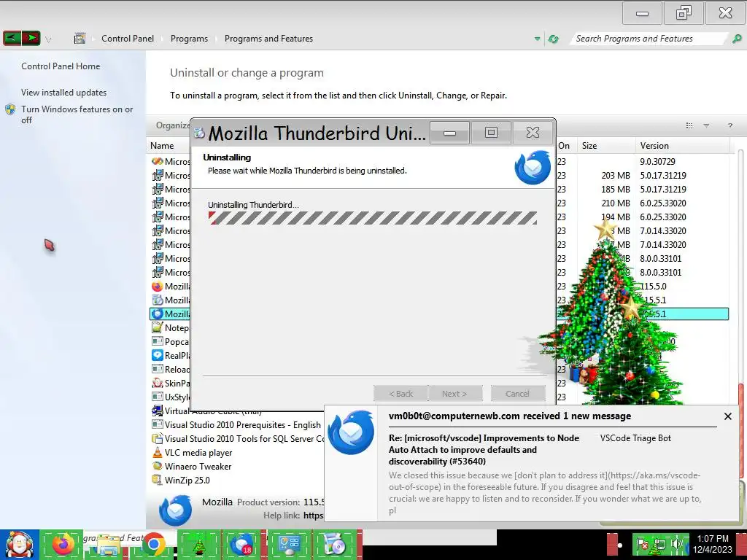This screenshot has width=747, height=560.
Task: Open Google Chrome from the taskbar
Action: coord(153,545)
